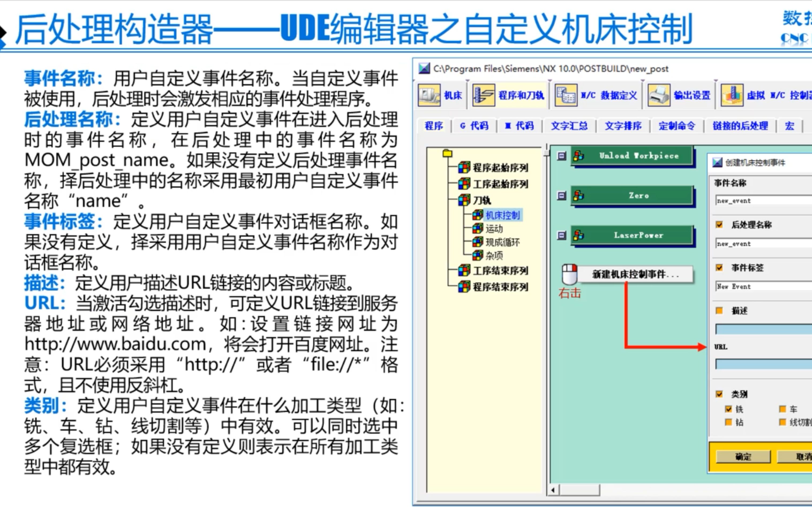Enable the 描述 checkbox

click(x=719, y=311)
